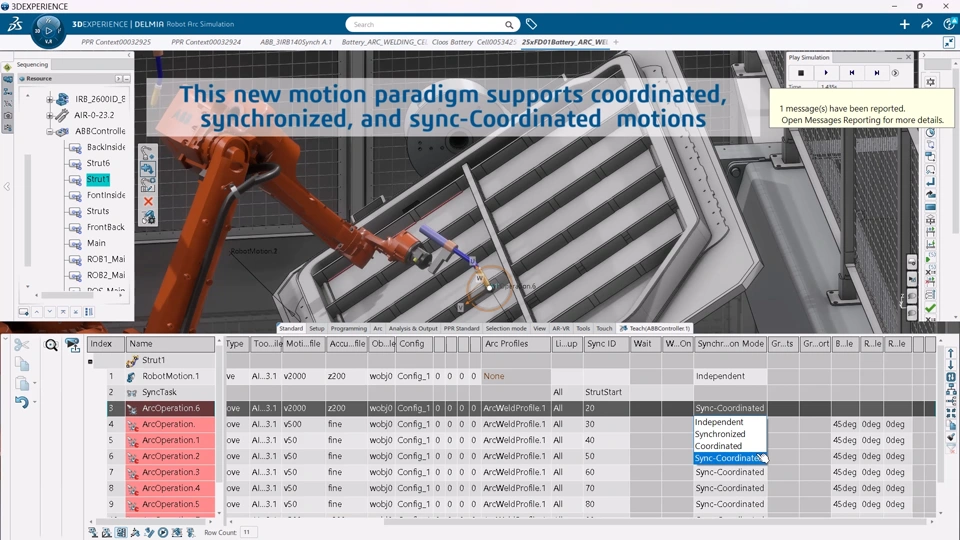Collapse the ABBController tree node

coord(50,131)
